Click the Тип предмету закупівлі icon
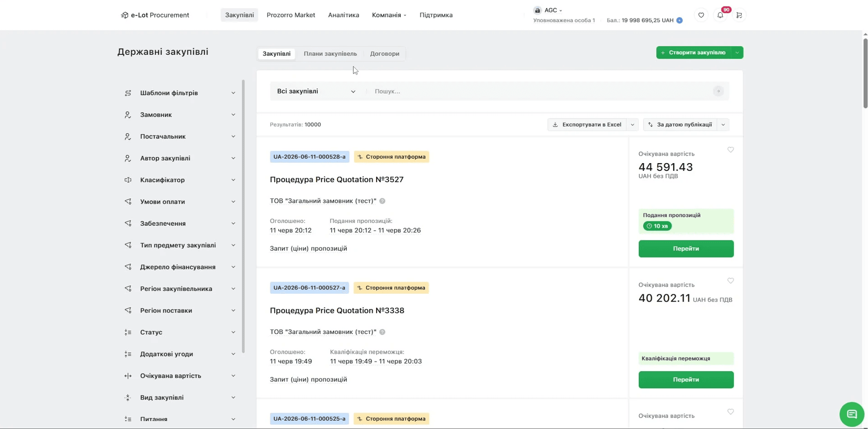This screenshot has height=429, width=868. point(128,245)
